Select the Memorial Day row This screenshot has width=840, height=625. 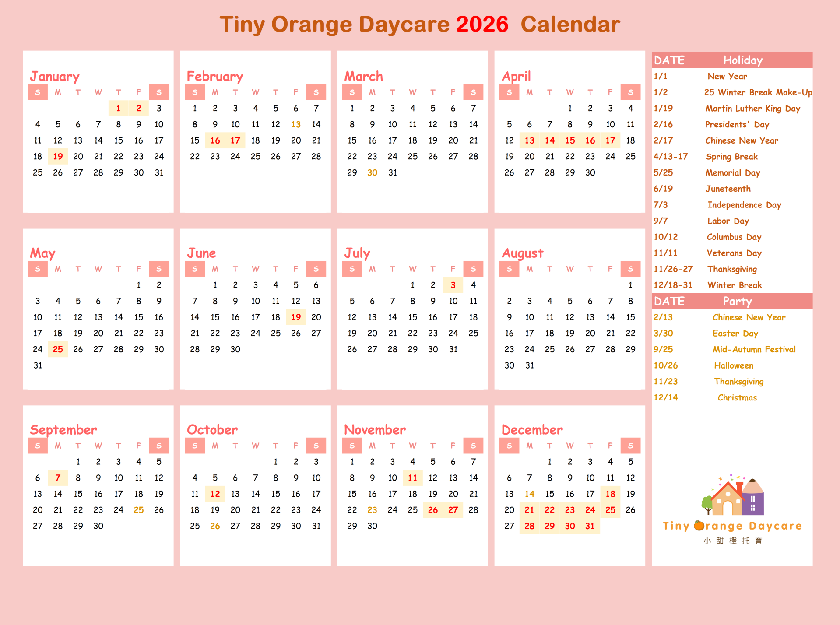732,173
